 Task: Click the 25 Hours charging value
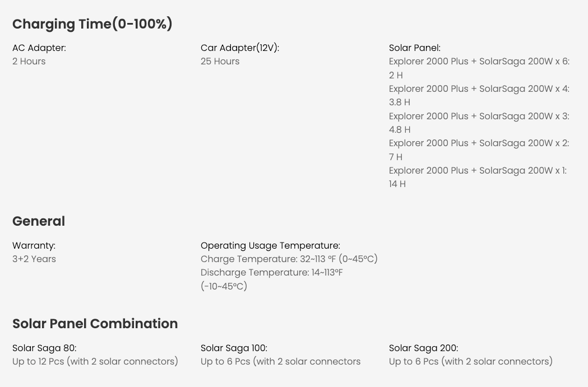click(220, 62)
